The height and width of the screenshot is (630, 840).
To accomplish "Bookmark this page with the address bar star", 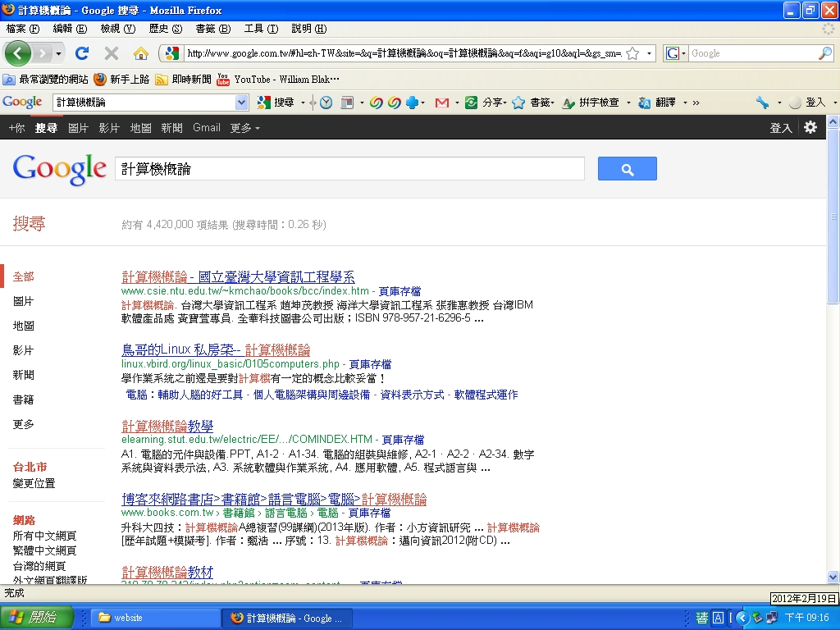I will 632,53.
